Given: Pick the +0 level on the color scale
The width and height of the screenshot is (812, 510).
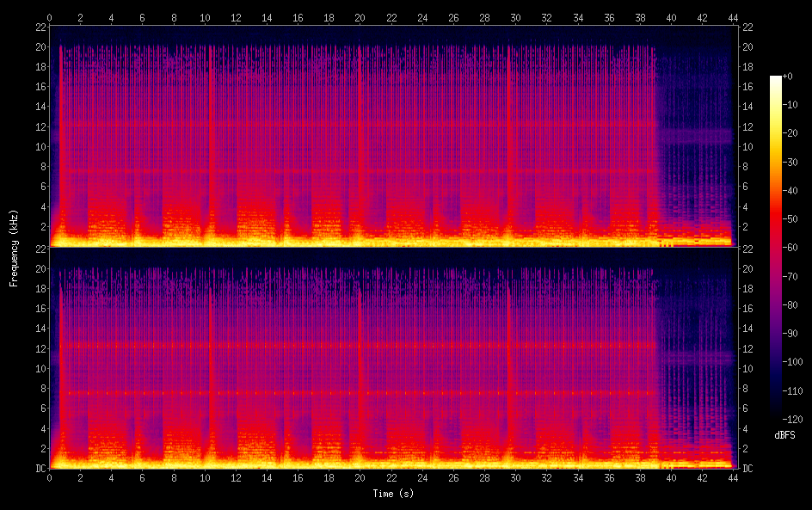Looking at the screenshot, I should click(788, 77).
